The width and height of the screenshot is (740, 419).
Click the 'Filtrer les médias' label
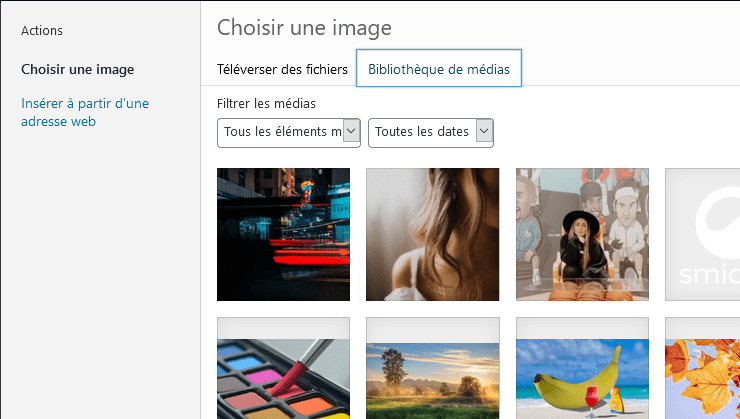pyautogui.click(x=266, y=103)
